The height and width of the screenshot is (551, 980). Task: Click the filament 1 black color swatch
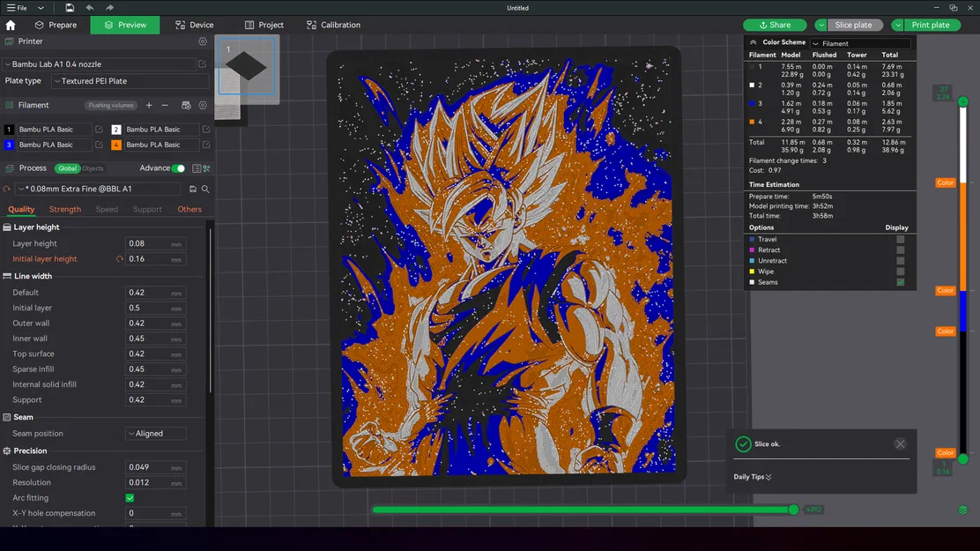(x=9, y=130)
